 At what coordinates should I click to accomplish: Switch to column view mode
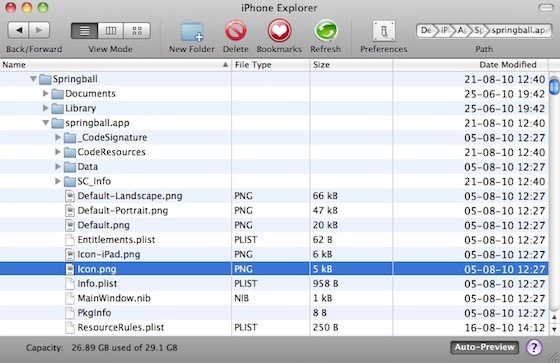pyautogui.click(x=111, y=31)
